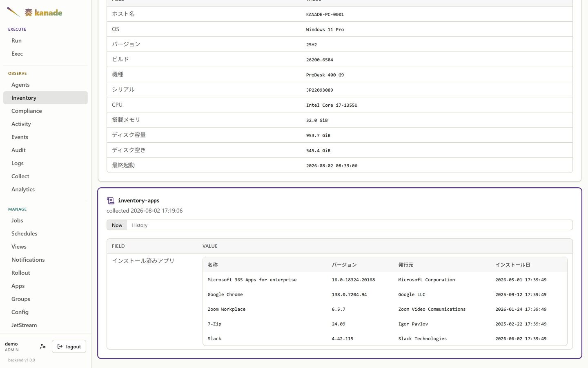Click the inventory-apps scroll icon
This screenshot has height=368, width=588.
110,200
